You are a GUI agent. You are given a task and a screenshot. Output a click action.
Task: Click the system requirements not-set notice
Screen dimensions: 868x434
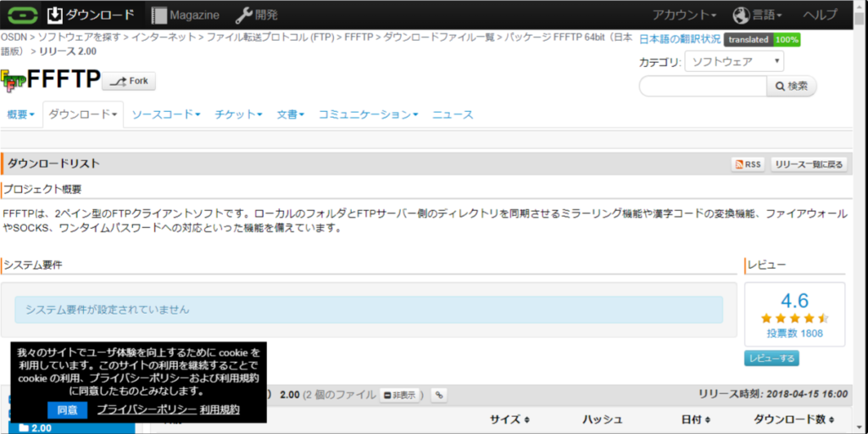tap(369, 309)
